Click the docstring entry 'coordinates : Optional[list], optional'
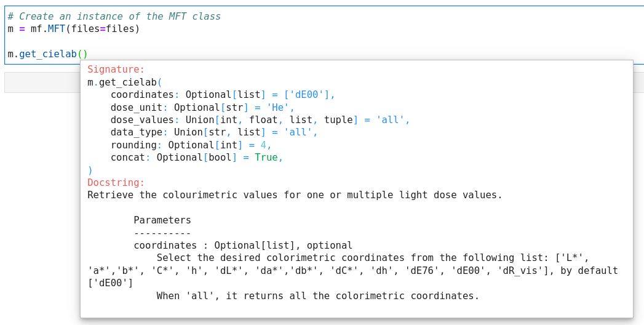This screenshot has height=325, width=644. [x=243, y=246]
